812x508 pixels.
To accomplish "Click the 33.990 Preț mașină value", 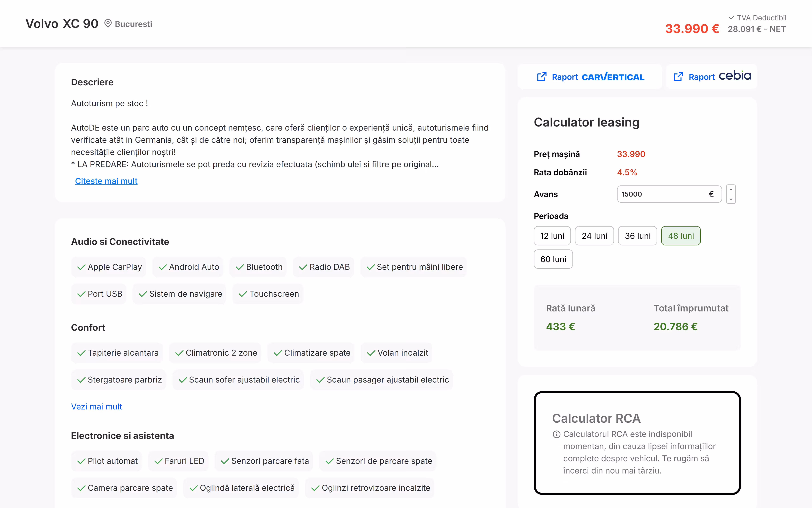I will [631, 154].
